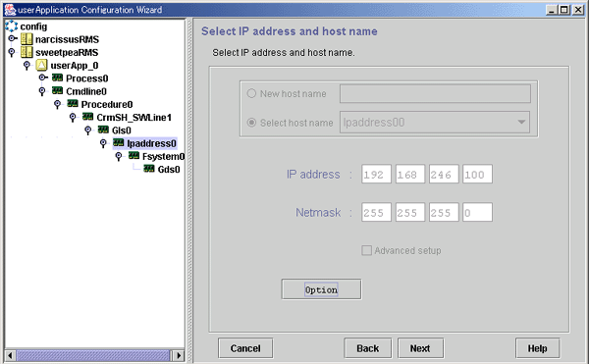Collapse the Cmdline0 tree node
589x364 pixels.
tap(42, 91)
